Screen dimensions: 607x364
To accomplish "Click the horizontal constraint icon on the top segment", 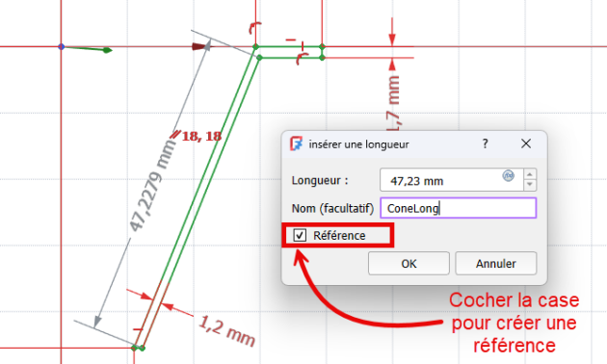I will 291,39.
